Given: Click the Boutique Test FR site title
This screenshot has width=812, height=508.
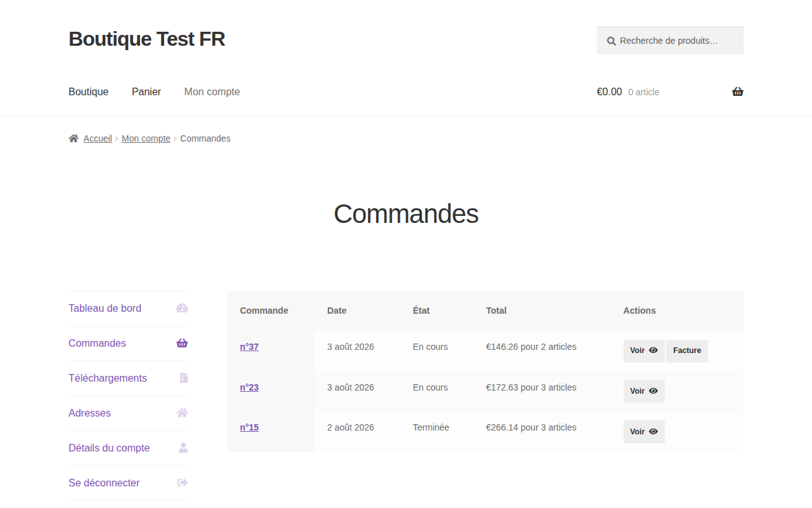Looking at the screenshot, I should (x=147, y=39).
